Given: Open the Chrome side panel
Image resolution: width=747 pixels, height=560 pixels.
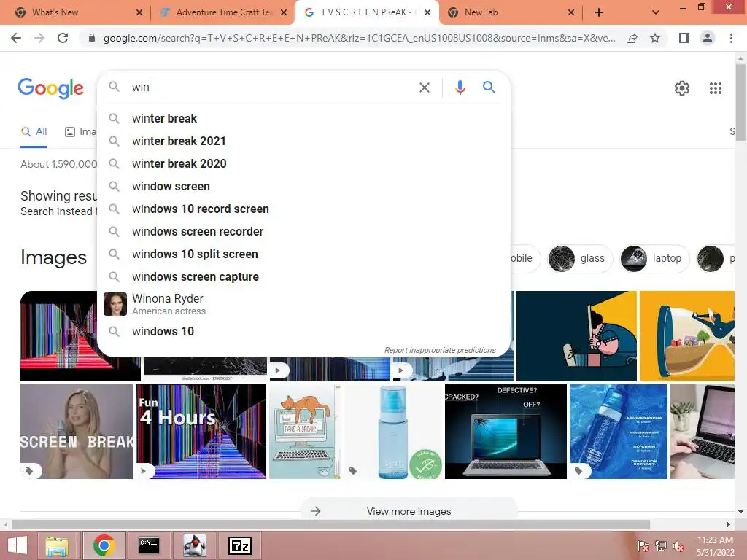Looking at the screenshot, I should tap(684, 38).
